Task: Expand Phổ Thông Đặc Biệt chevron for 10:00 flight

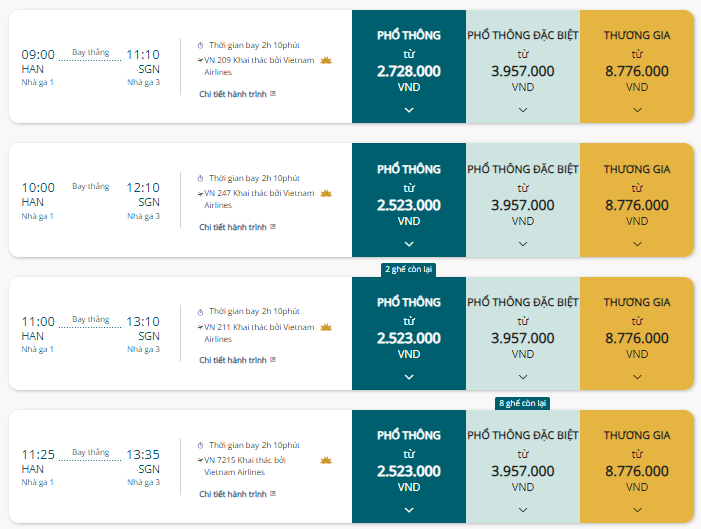Action: click(x=523, y=244)
